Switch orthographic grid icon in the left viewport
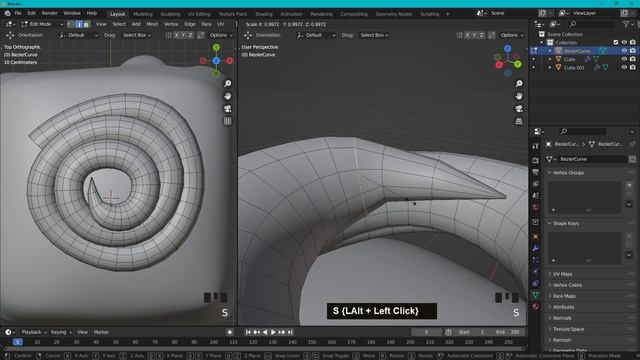 coord(227,121)
